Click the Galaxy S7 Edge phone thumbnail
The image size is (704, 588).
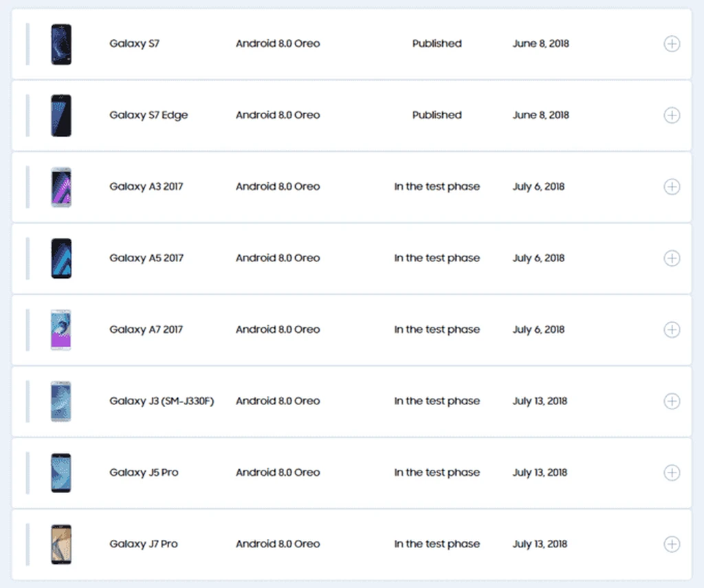point(61,116)
